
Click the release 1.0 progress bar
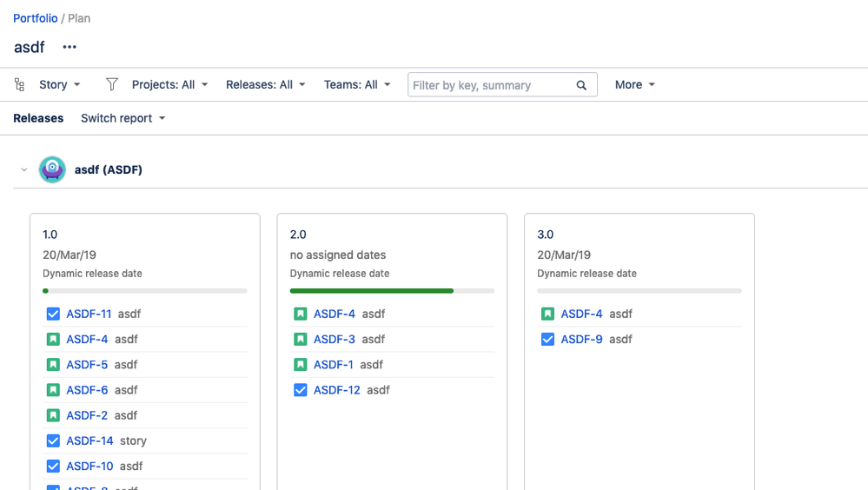pos(145,291)
